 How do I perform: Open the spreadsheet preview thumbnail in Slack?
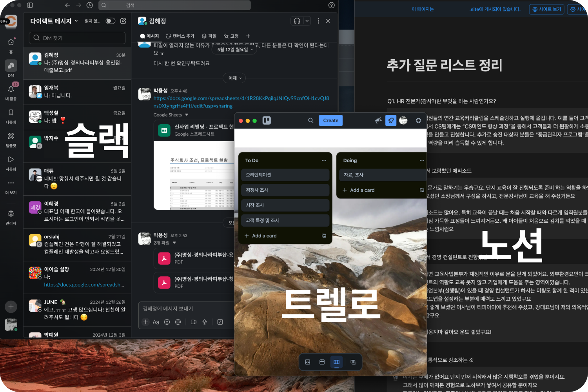point(195,175)
